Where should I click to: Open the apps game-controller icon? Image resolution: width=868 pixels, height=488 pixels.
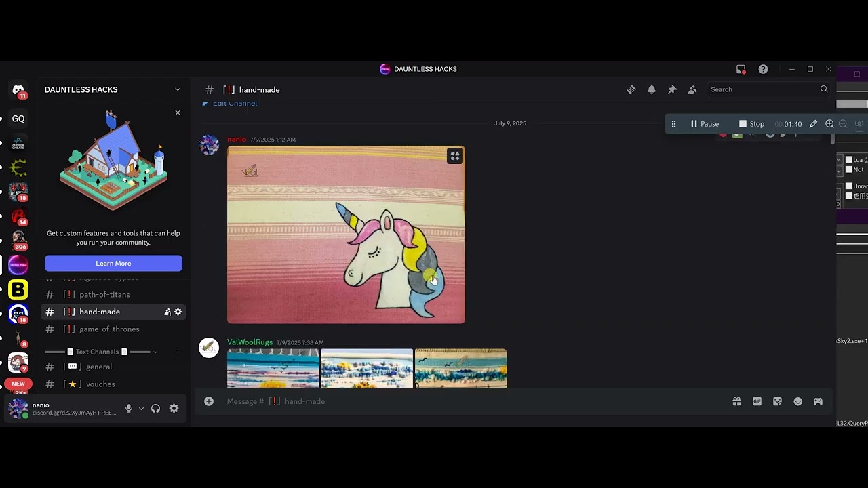point(818,401)
